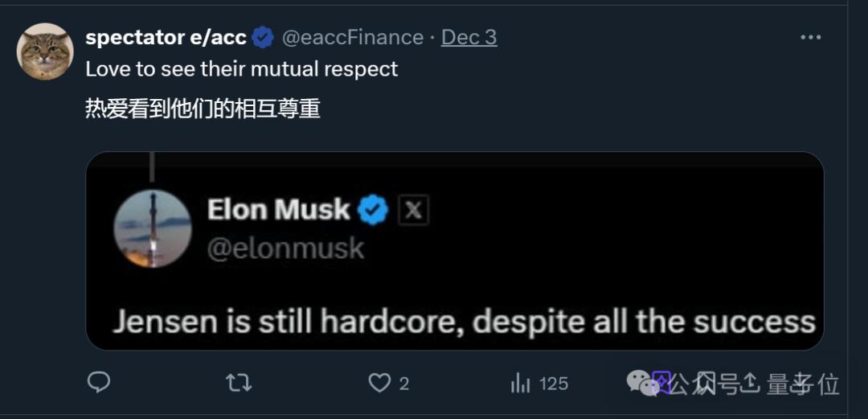Open view analytics bar chart icon
868x419 pixels.
(521, 383)
